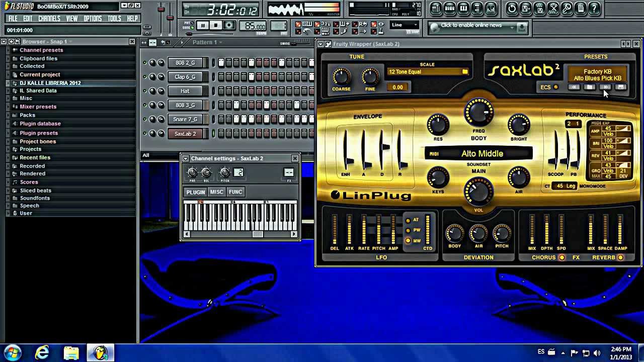Load next SaxLab preset
The height and width of the screenshot is (362, 644).
pos(605,87)
